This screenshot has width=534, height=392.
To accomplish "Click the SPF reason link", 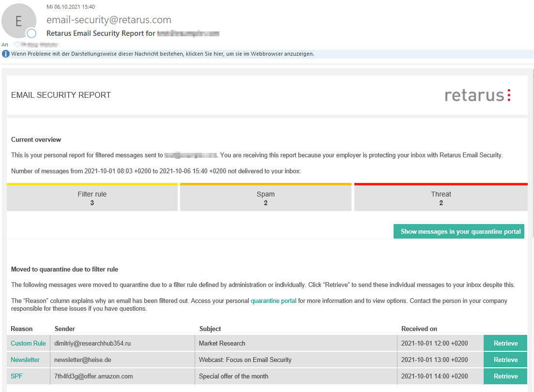I will (17, 376).
